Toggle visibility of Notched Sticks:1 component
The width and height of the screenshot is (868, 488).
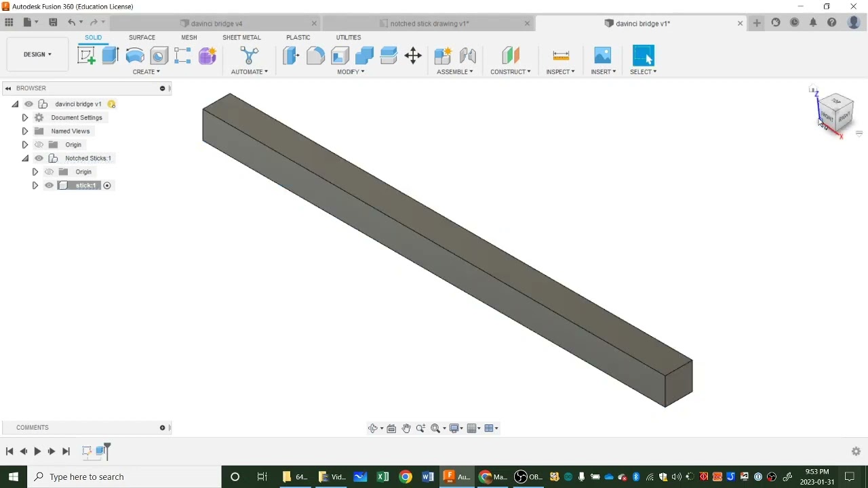39,158
